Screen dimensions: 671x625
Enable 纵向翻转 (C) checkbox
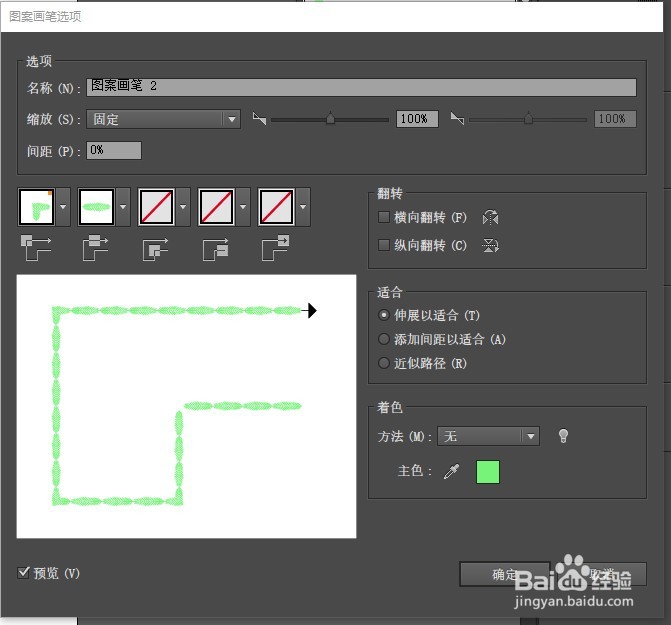click(383, 246)
